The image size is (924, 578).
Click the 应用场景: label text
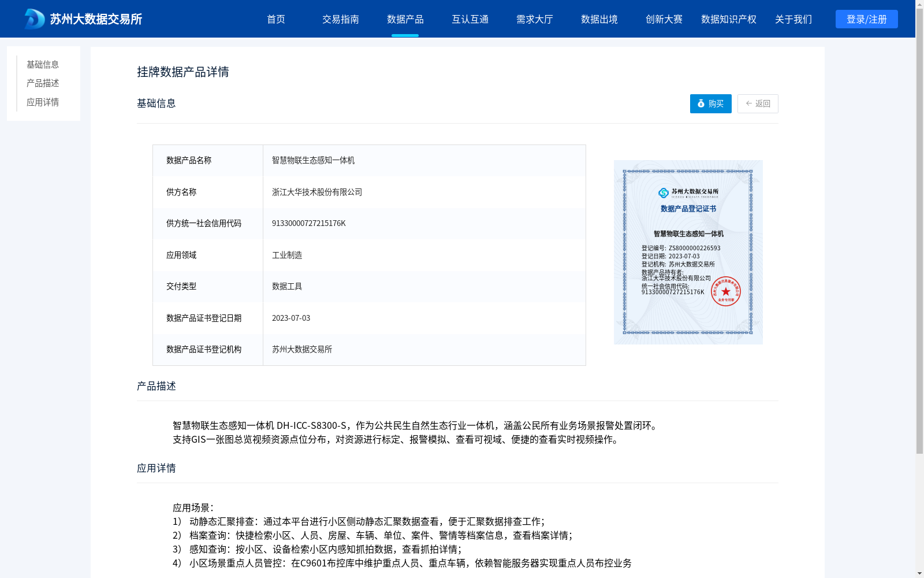193,507
